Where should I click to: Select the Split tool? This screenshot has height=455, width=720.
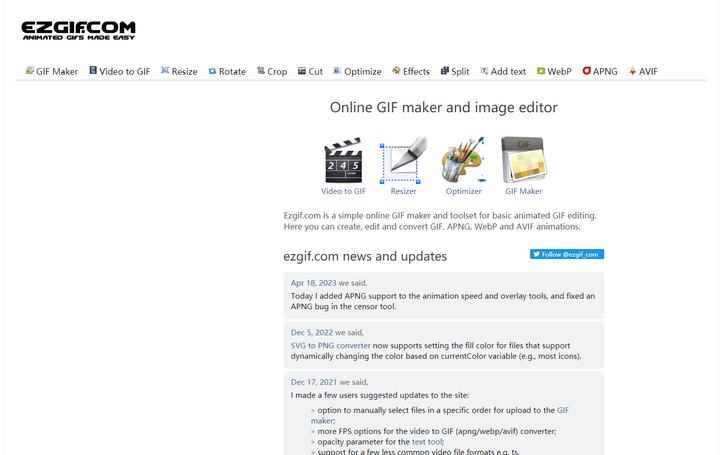pos(455,72)
